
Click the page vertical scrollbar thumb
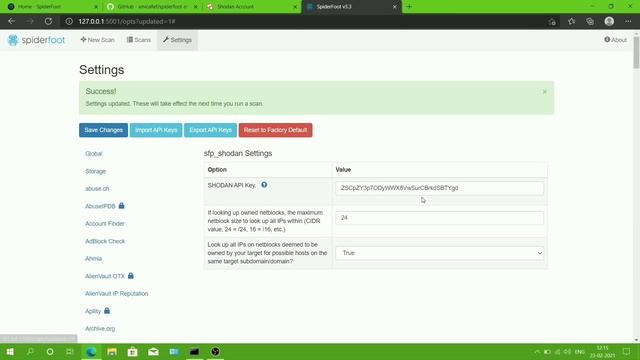click(636, 52)
